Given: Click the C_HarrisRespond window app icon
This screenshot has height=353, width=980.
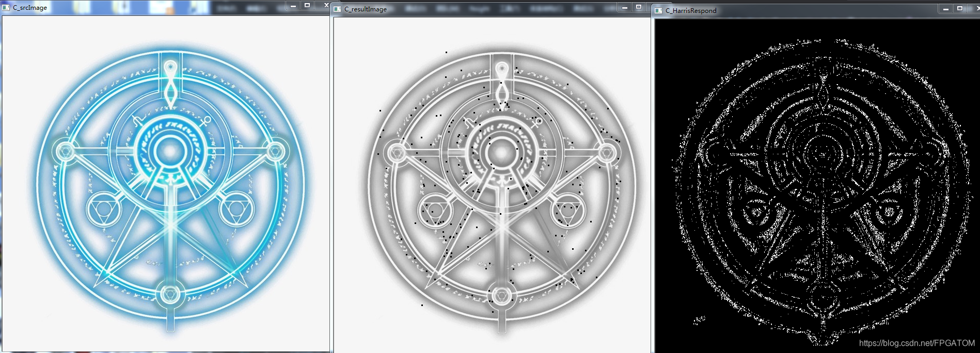Looking at the screenshot, I should [659, 10].
